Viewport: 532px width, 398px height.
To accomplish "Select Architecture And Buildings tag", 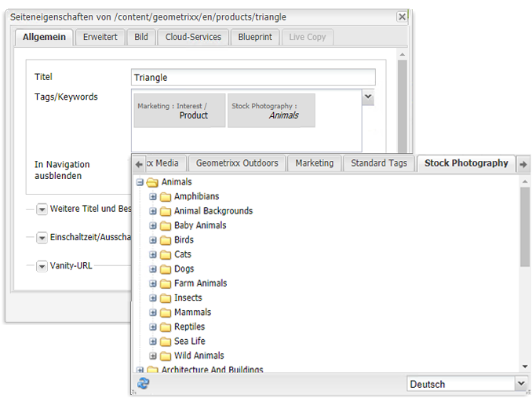I will click(213, 370).
